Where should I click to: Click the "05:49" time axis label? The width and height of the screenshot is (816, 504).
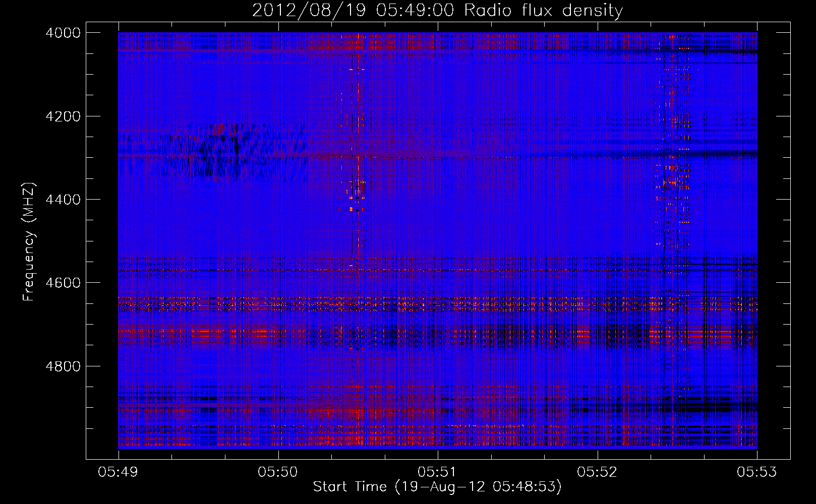click(x=118, y=472)
